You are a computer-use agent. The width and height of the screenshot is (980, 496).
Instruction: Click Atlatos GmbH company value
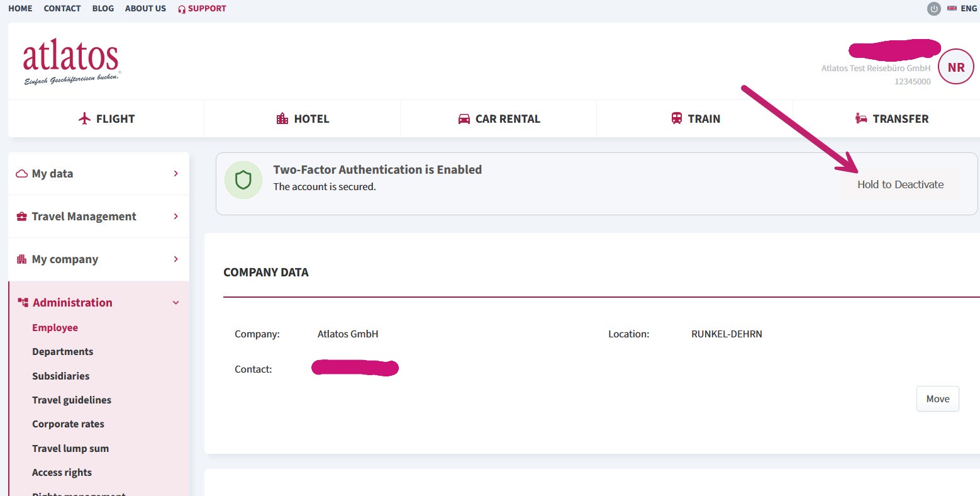(348, 334)
